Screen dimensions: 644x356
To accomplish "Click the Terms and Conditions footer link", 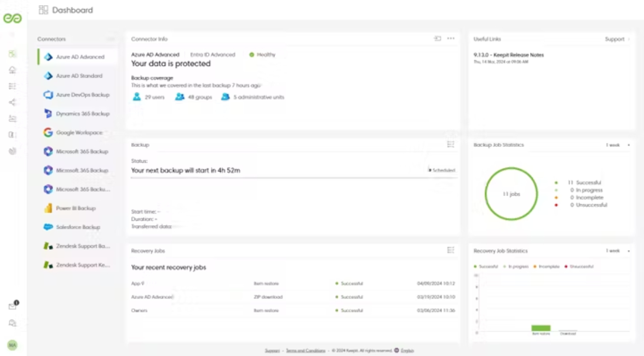I will click(306, 351).
